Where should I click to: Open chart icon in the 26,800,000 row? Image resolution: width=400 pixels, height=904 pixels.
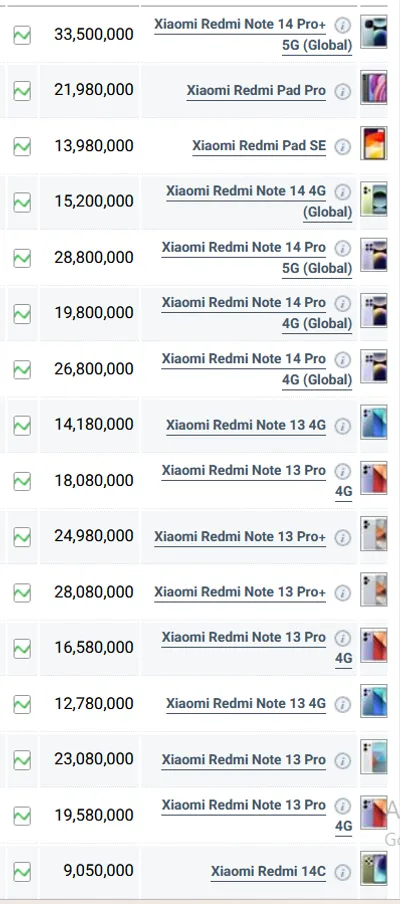coord(22,370)
